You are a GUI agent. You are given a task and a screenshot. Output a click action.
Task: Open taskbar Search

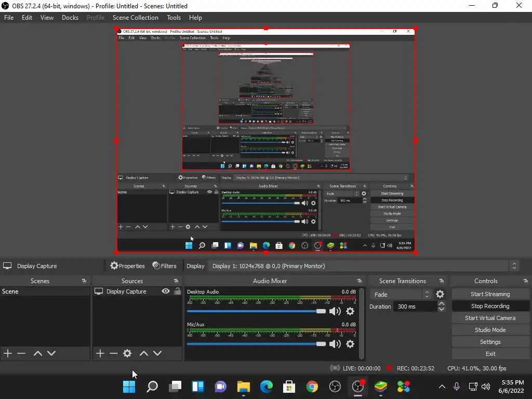(152, 387)
